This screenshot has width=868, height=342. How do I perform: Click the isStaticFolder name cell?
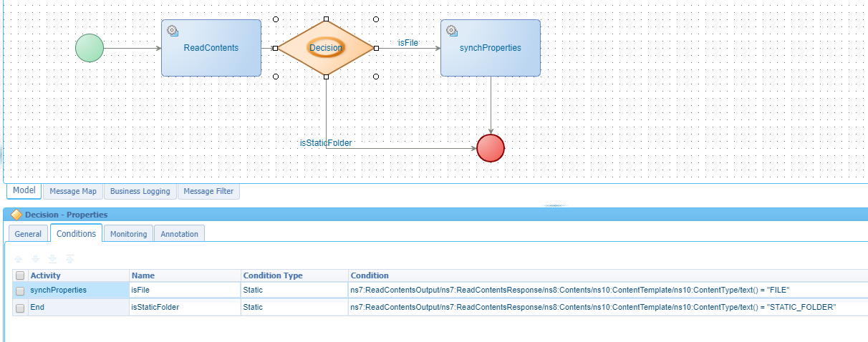click(x=155, y=307)
